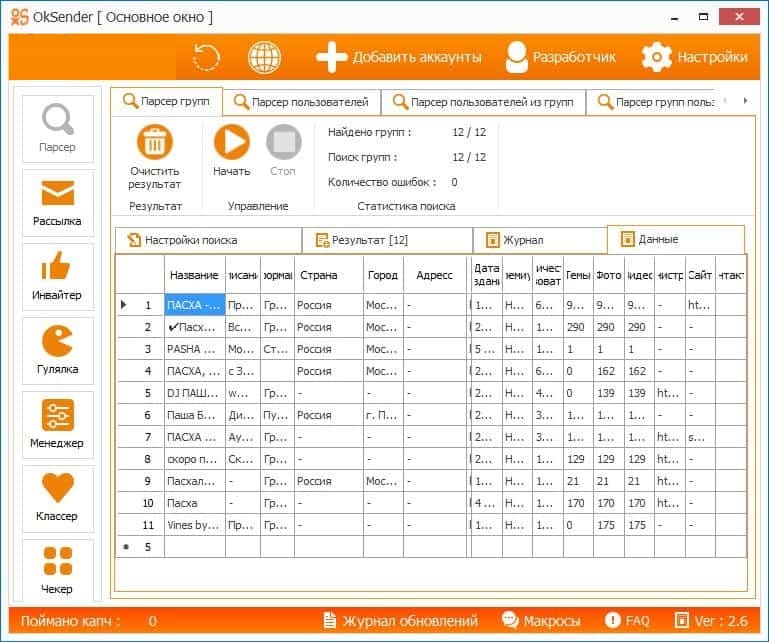Open Разработчик developer info
The image size is (769, 642).
click(561, 57)
